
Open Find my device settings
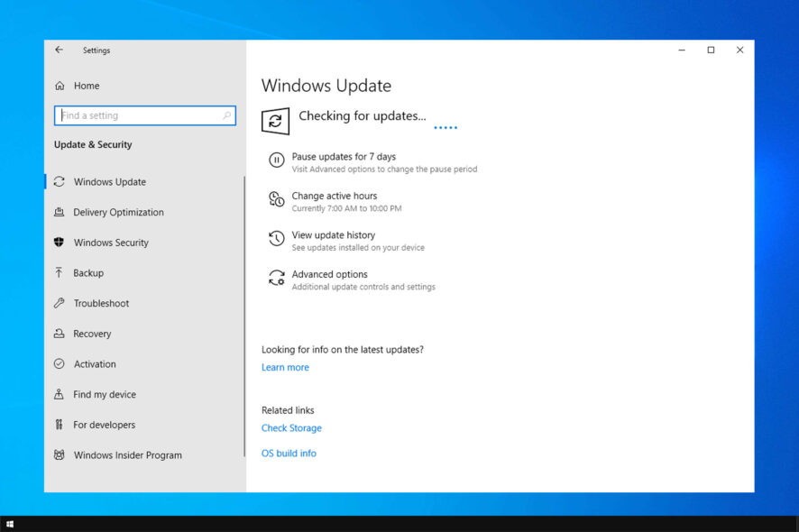105,394
